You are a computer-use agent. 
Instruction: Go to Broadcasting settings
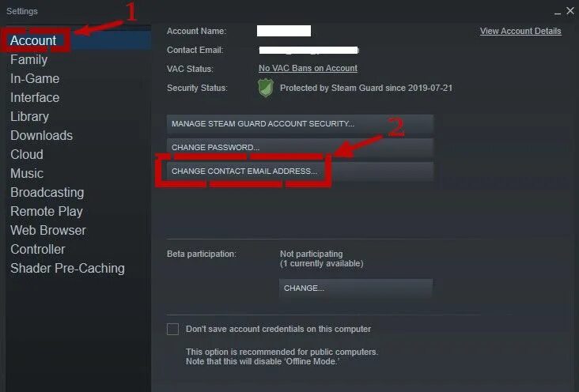pos(47,192)
